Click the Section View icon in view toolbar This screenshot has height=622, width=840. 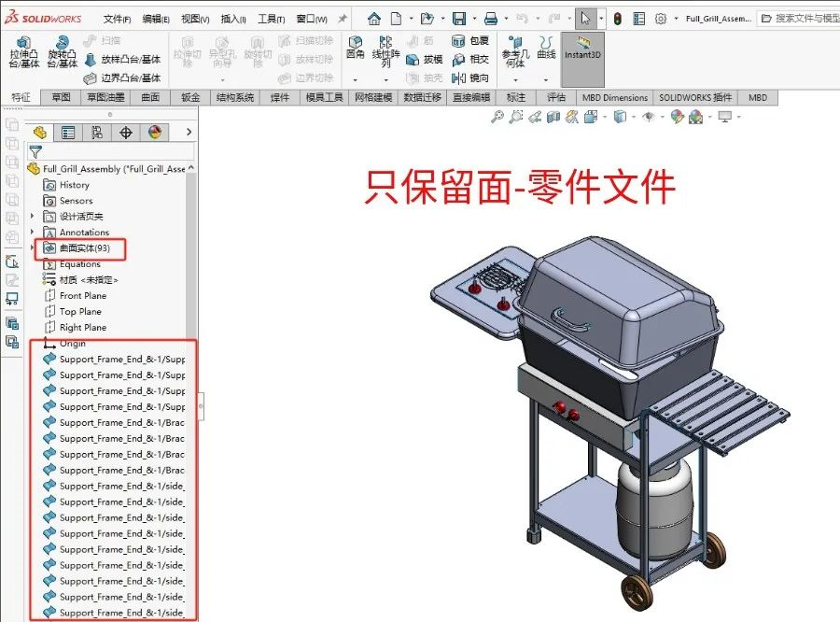[553, 117]
